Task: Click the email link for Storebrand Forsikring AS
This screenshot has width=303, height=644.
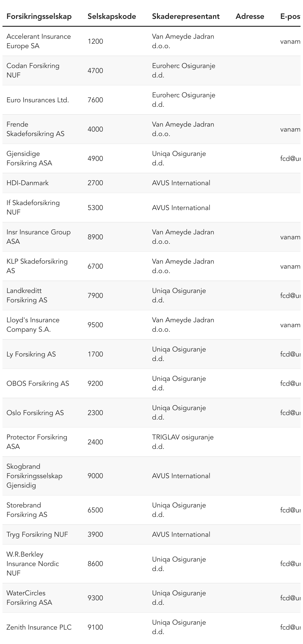Action: click(x=290, y=510)
